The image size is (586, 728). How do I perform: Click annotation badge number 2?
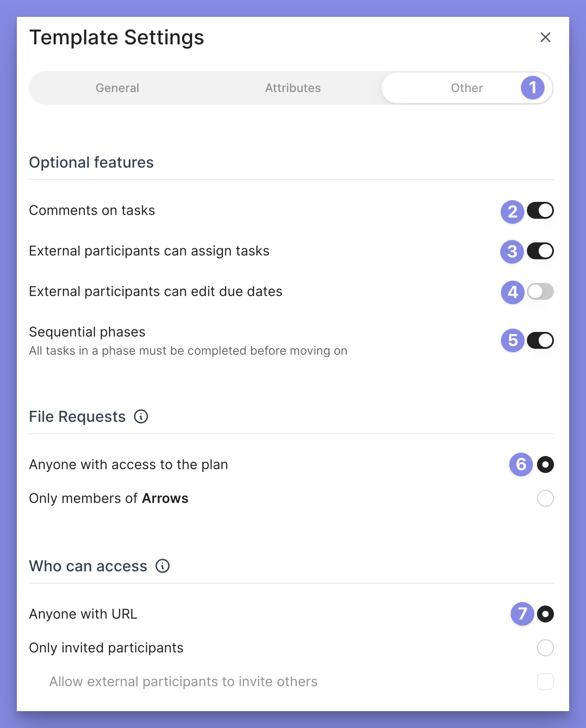pyautogui.click(x=512, y=212)
